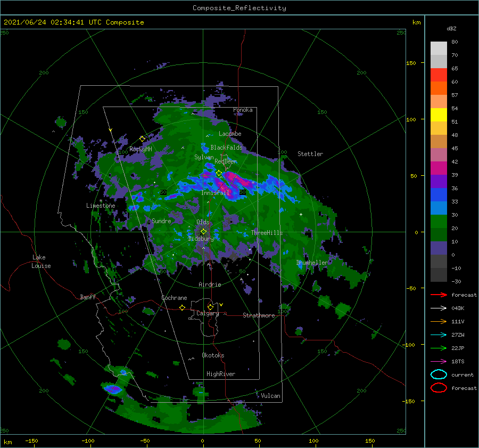Click the RockyMH label
The width and height of the screenshot is (479, 448).
(x=141, y=149)
